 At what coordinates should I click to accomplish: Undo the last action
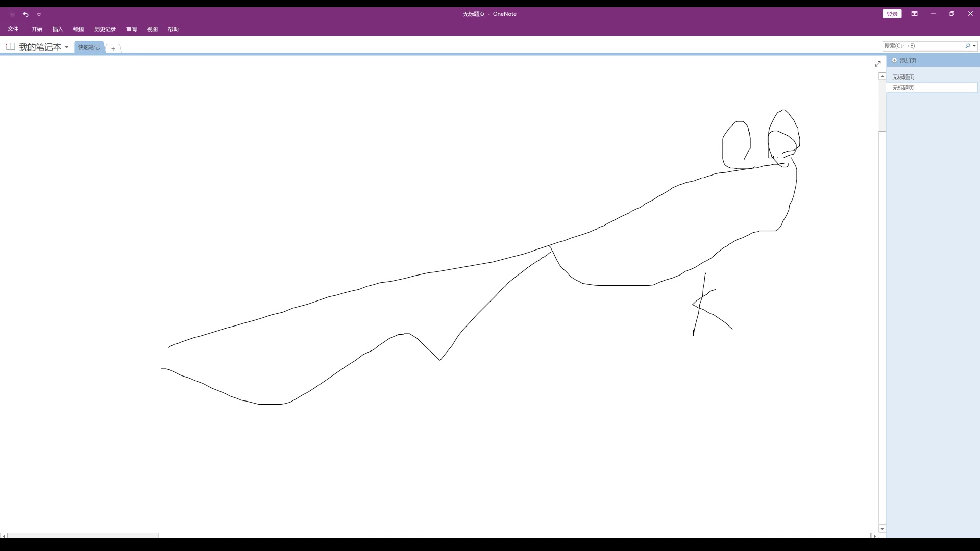pos(26,14)
